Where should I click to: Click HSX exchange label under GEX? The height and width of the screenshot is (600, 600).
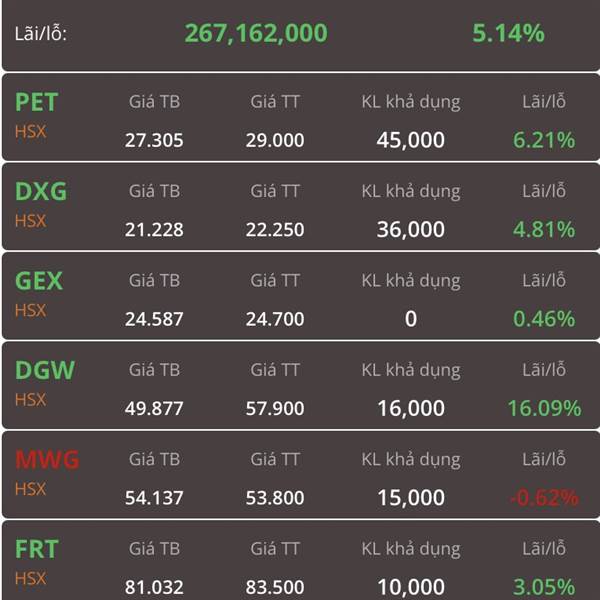(31, 310)
